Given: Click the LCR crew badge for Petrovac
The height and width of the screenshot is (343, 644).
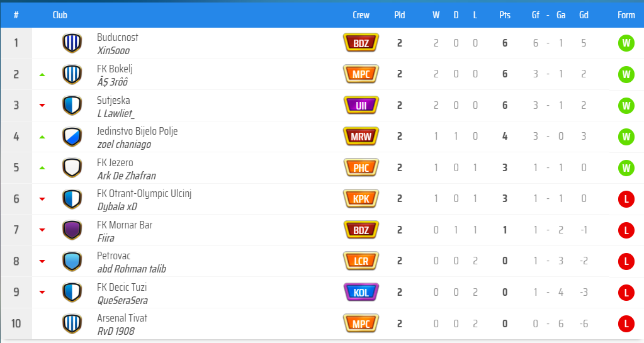Looking at the screenshot, I should point(361,261).
